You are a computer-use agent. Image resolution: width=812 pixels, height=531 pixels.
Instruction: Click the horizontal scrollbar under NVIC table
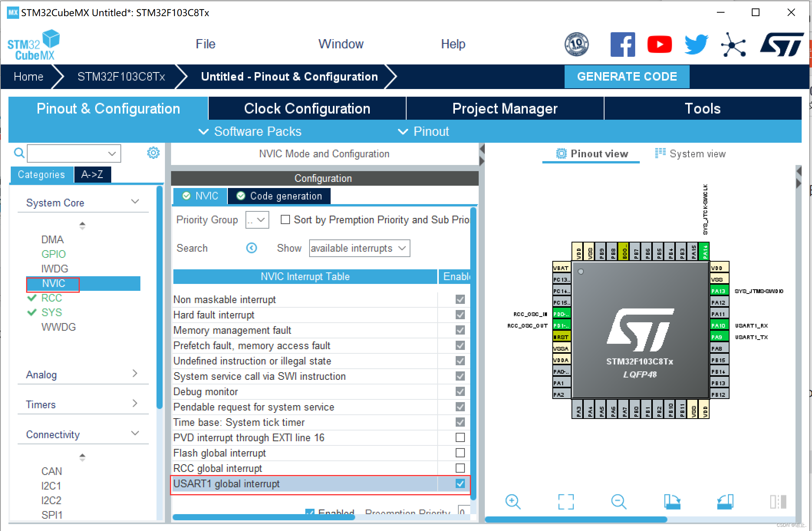pos(264,517)
